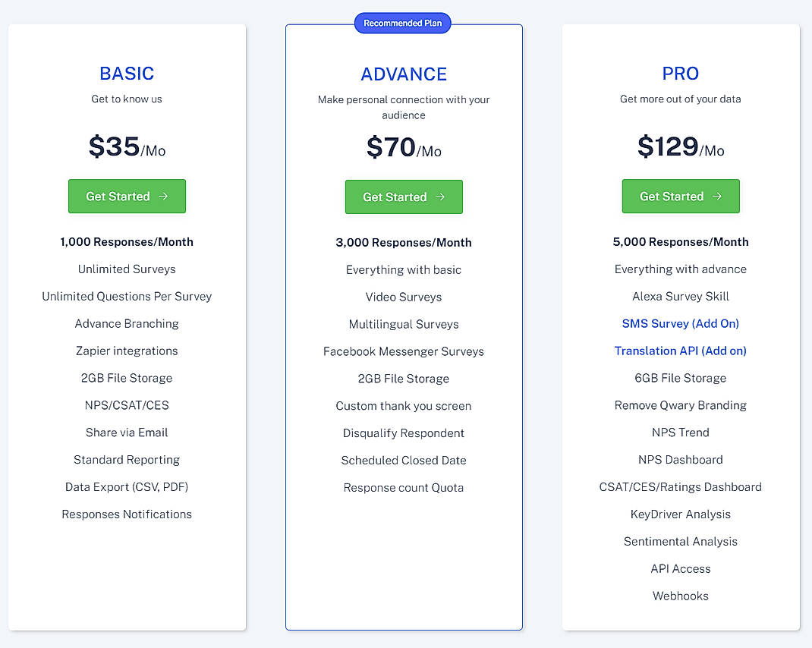This screenshot has height=648, width=812.
Task: Click the $129/Mo price on Pro
Action: [681, 147]
